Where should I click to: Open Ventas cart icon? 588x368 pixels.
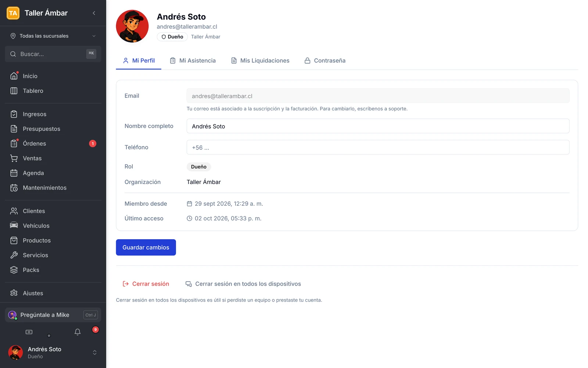click(14, 158)
